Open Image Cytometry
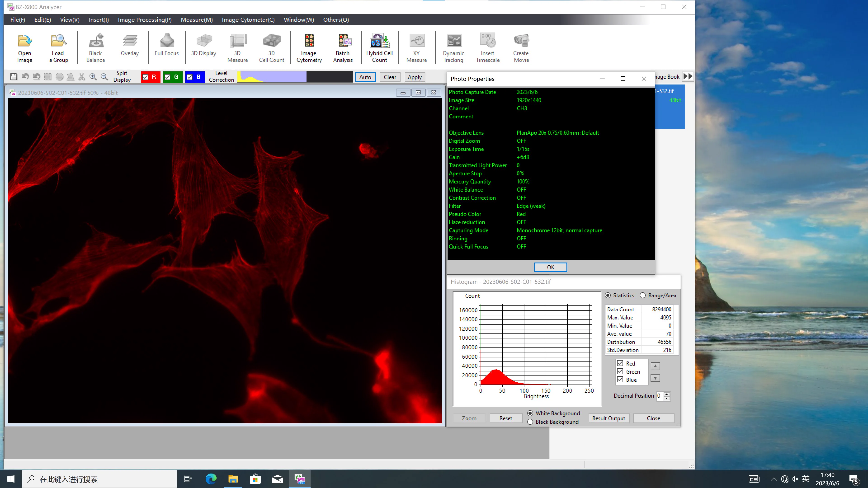This screenshot has height=488, width=868. [x=309, y=48]
